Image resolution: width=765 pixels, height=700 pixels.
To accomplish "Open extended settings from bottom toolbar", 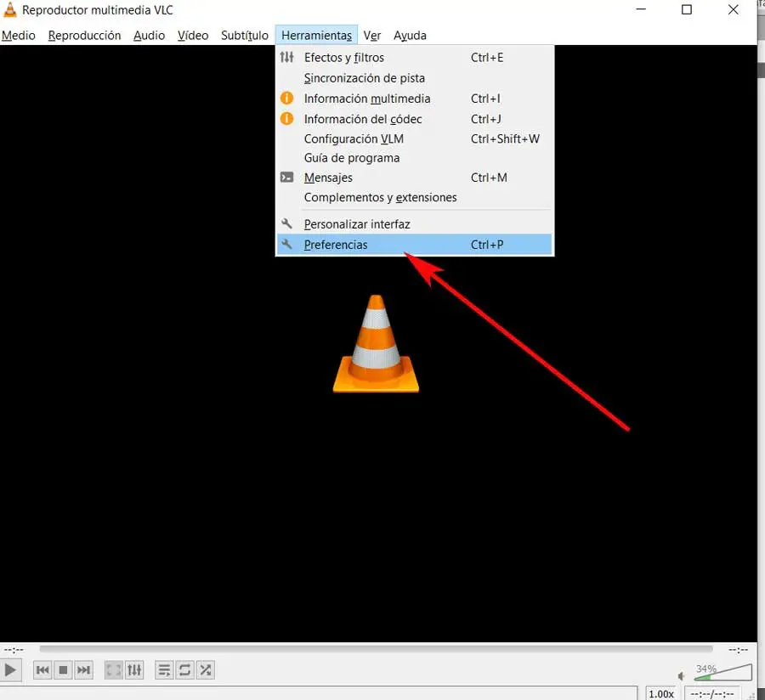I will coord(134,669).
